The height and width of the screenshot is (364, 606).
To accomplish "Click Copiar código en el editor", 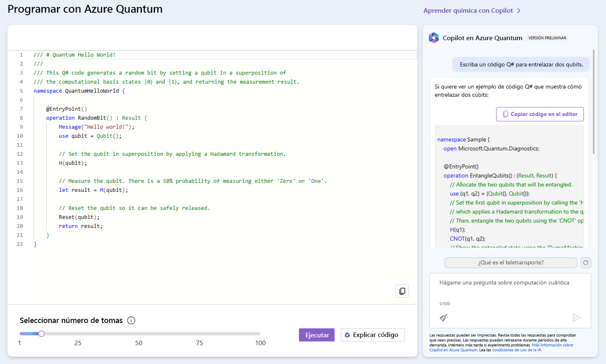I will point(540,114).
